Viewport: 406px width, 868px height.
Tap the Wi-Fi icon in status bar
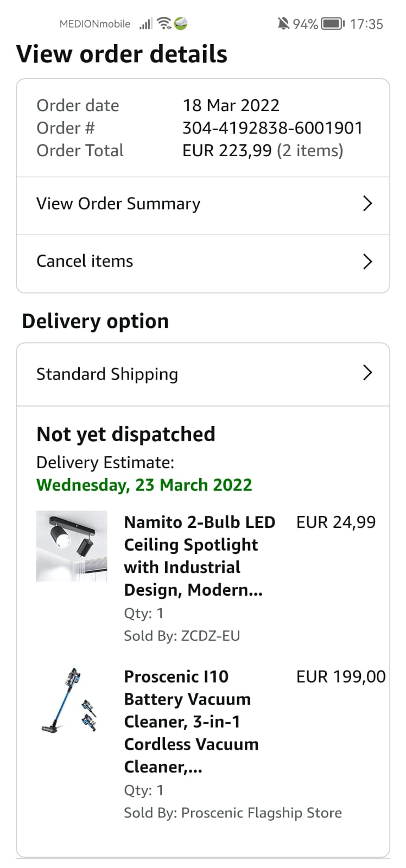[163, 23]
